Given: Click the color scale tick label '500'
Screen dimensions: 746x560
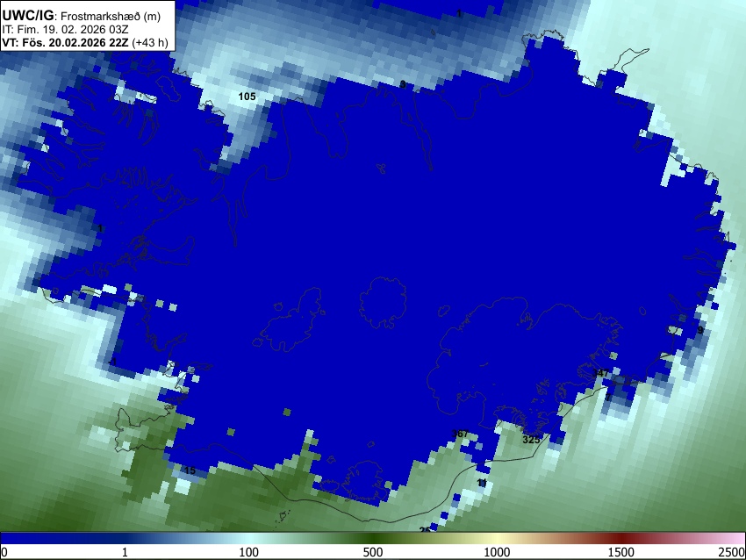Looking at the screenshot, I should click(373, 552).
